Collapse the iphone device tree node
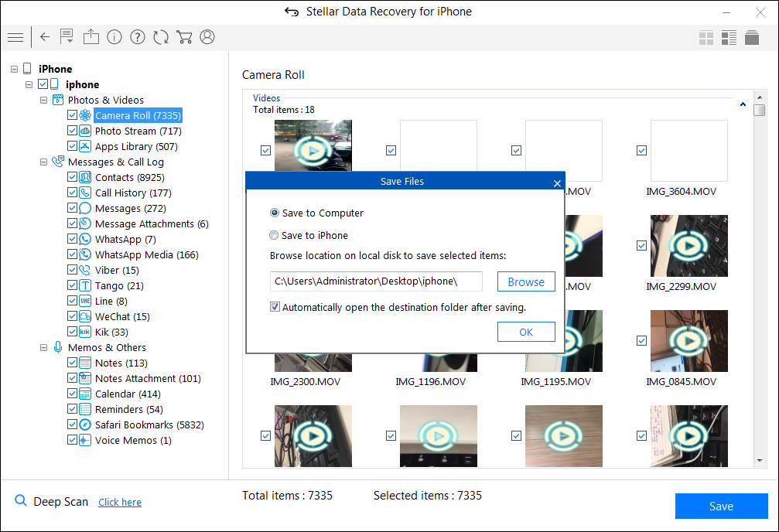Screen dimensions: 779x532 pyautogui.click(x=29, y=84)
